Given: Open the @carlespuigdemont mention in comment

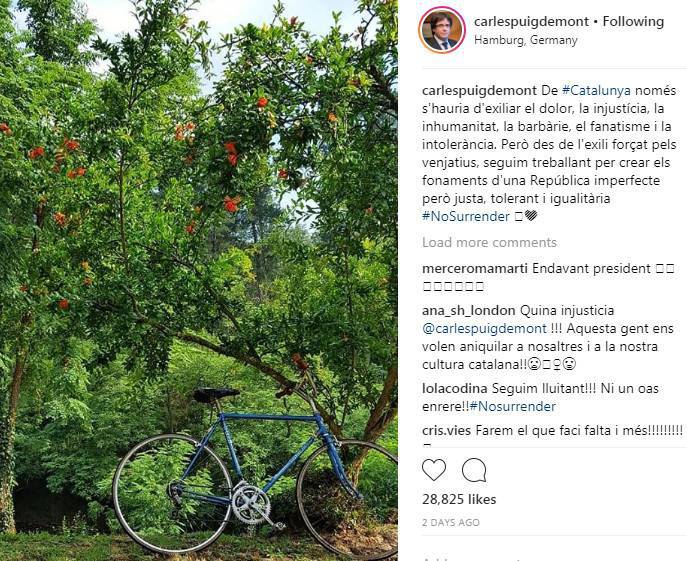Looking at the screenshot, I should tap(485, 329).
